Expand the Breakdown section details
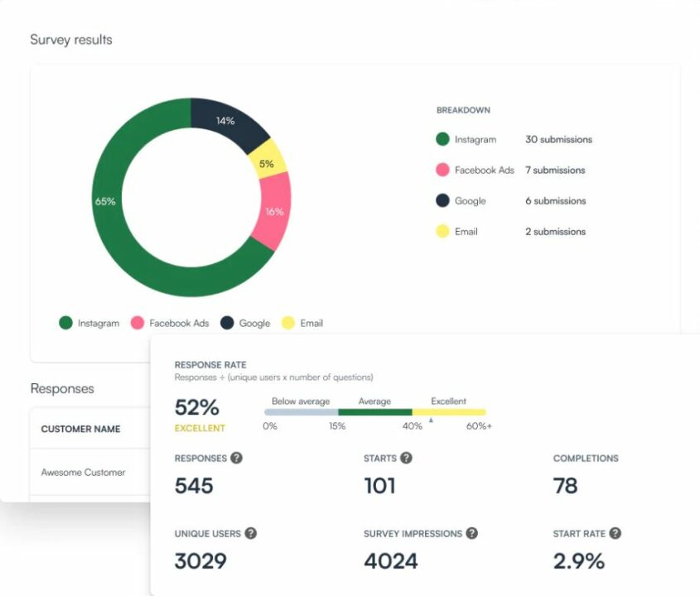 462,109
